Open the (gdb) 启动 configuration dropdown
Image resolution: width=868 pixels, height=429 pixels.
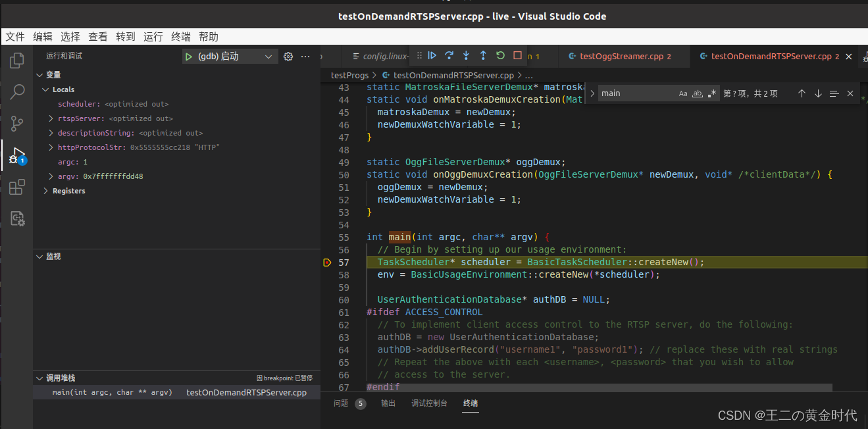(229, 57)
